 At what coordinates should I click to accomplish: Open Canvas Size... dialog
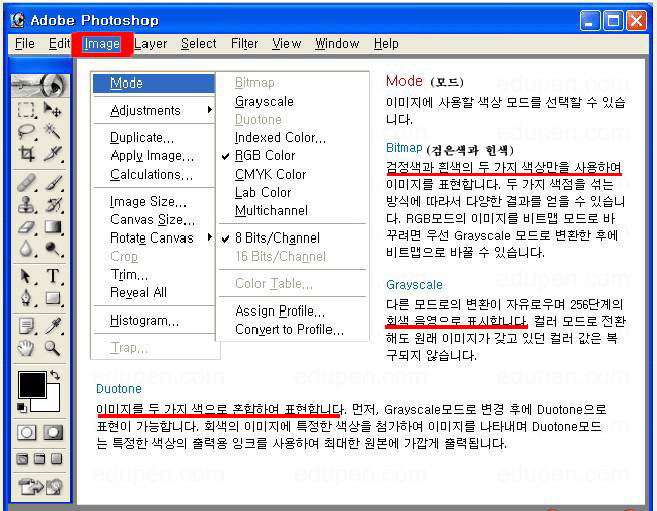pos(152,219)
